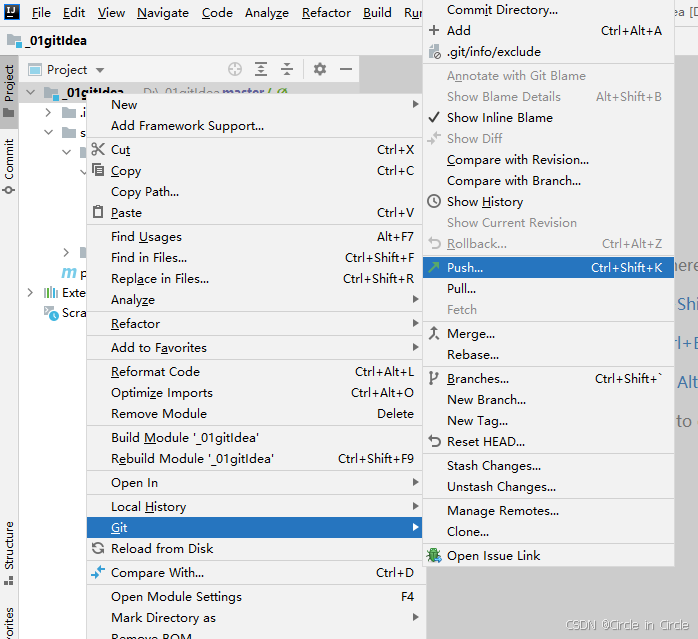Expand the External Libraries tree node
Image resolution: width=698 pixels, height=639 pixels.
30,293
